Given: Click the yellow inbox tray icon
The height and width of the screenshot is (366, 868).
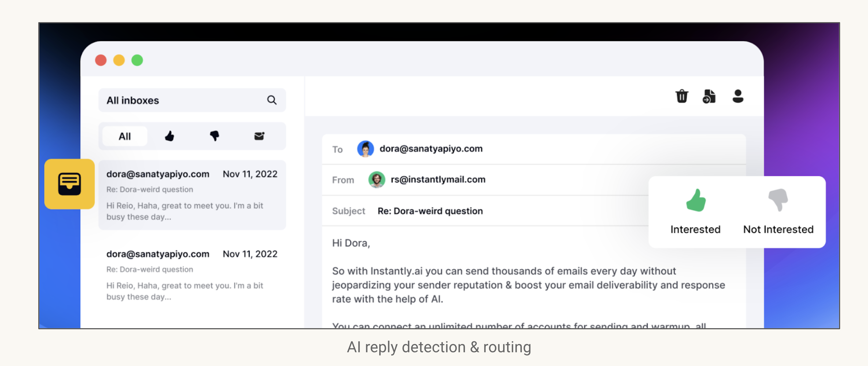Looking at the screenshot, I should point(69,184).
